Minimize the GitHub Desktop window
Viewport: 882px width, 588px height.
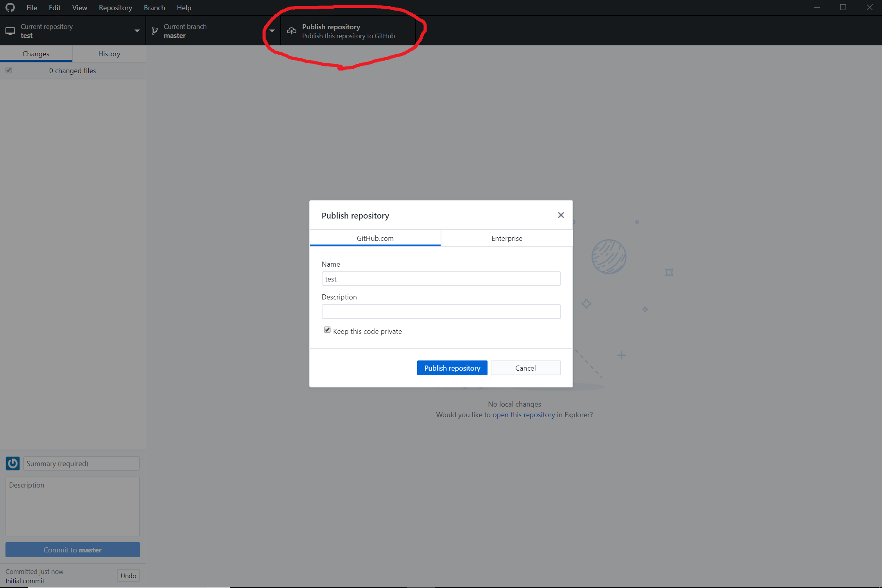point(817,7)
